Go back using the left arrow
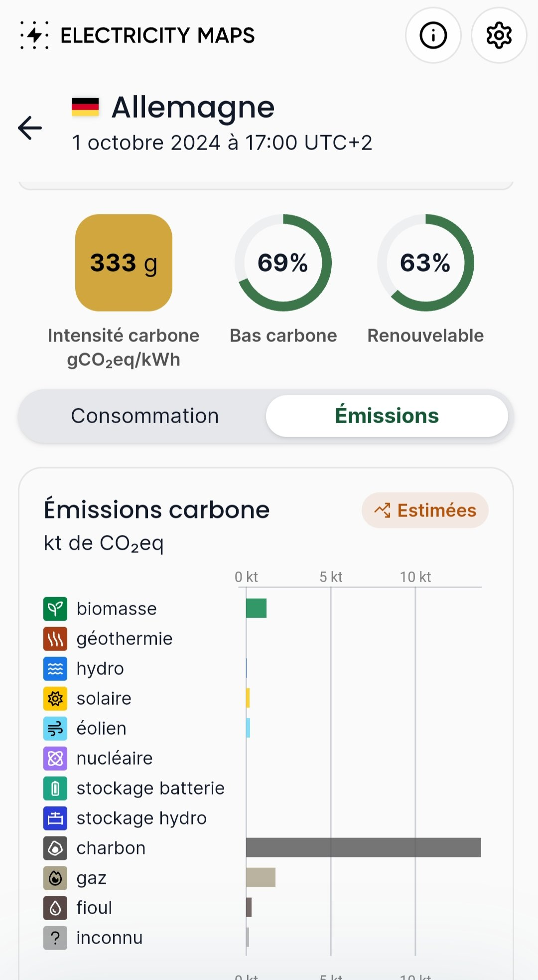 pos(30,128)
